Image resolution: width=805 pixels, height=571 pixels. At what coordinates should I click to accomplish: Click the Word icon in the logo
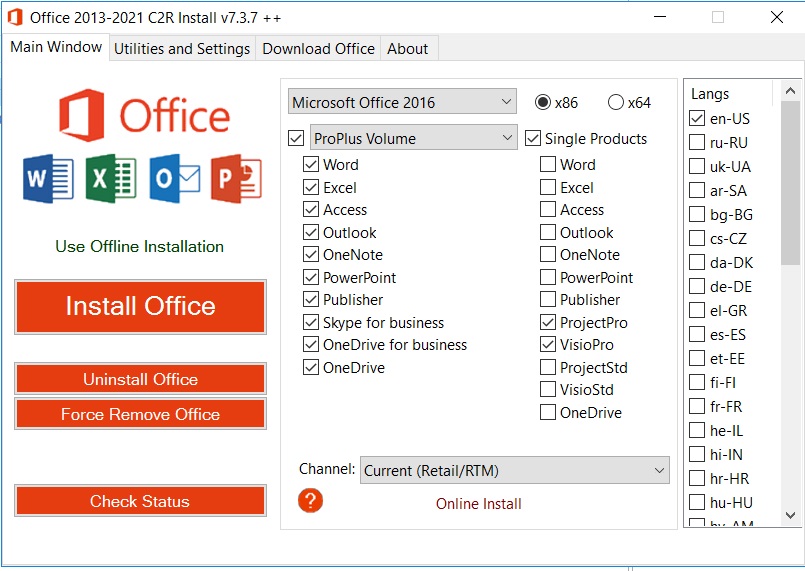(48, 179)
